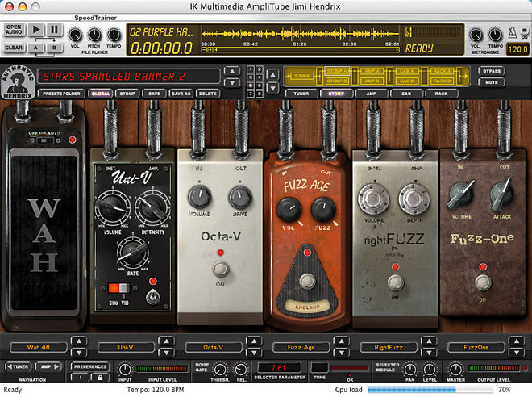
Task: Switch Uni-V CHO/VIB mode selector
Action: pos(118,288)
